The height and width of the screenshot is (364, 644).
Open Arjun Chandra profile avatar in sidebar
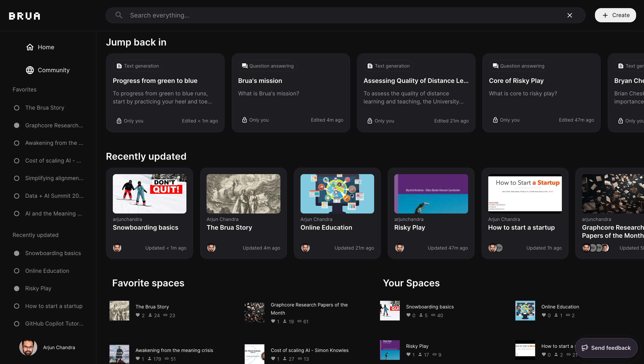coord(28,347)
